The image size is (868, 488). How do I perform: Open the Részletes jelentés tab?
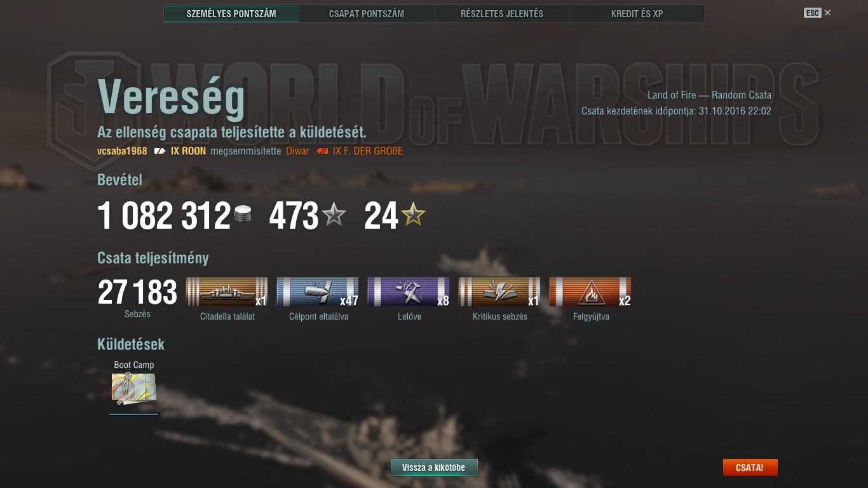[502, 13]
